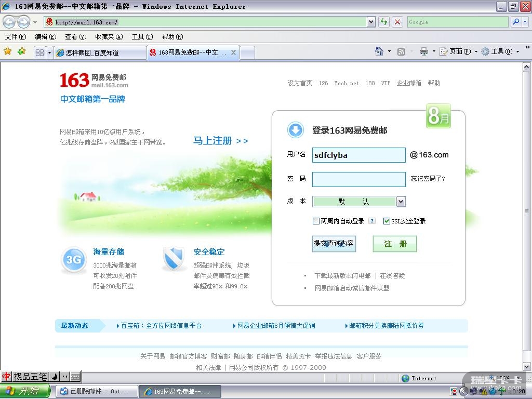Image resolution: width=532 pixels, height=399 pixels.
Task: Click the RSS feeds icon
Action: pyautogui.click(x=401, y=52)
